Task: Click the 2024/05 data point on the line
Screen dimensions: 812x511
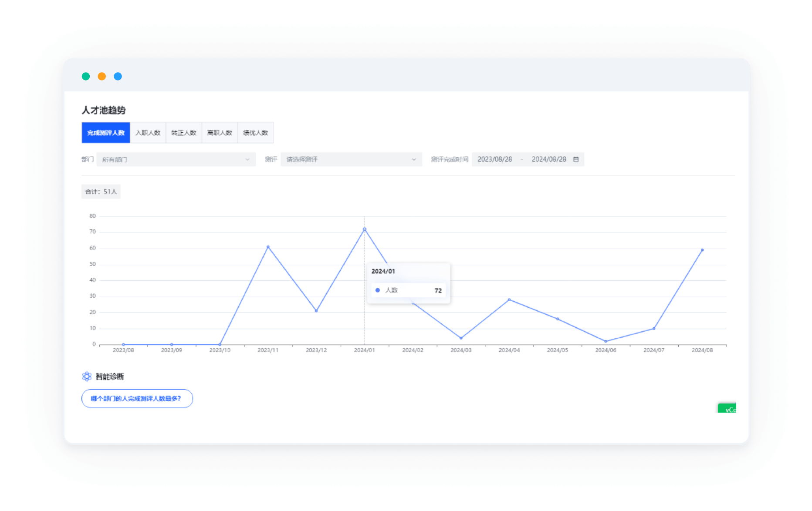Action: pyautogui.click(x=558, y=319)
